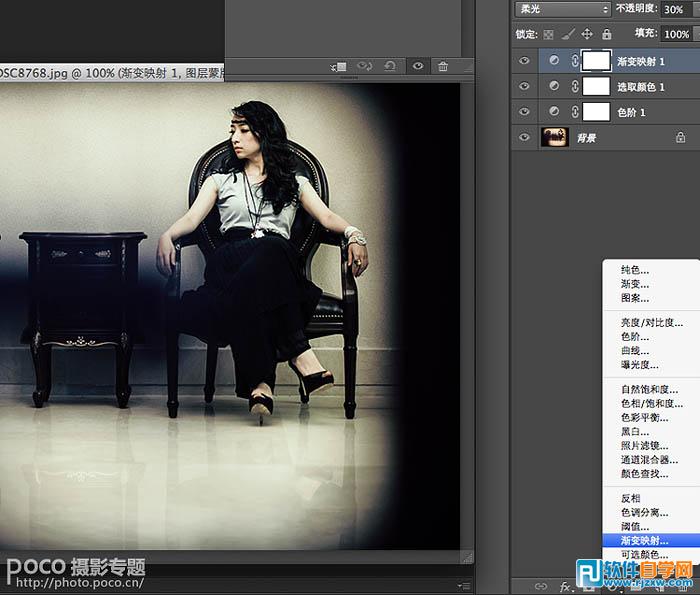The width and height of the screenshot is (700, 595).
Task: Choose 通道混合器... menu entry
Action: 650,460
